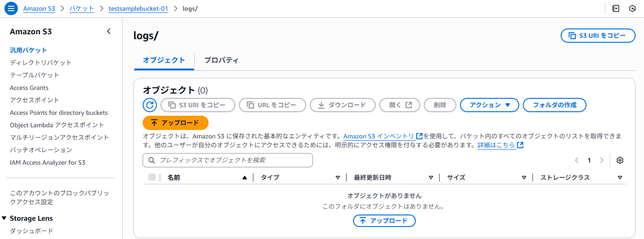Click the フォルダの作成 button
644x239 pixels.
pyautogui.click(x=554, y=105)
